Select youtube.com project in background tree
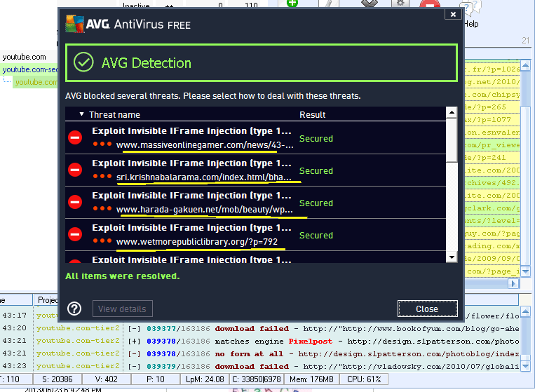535x392 pixels. (x=25, y=57)
